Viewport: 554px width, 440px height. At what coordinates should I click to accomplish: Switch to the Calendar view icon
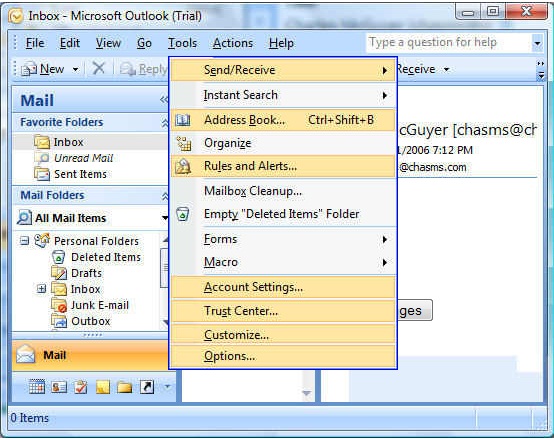coord(37,387)
